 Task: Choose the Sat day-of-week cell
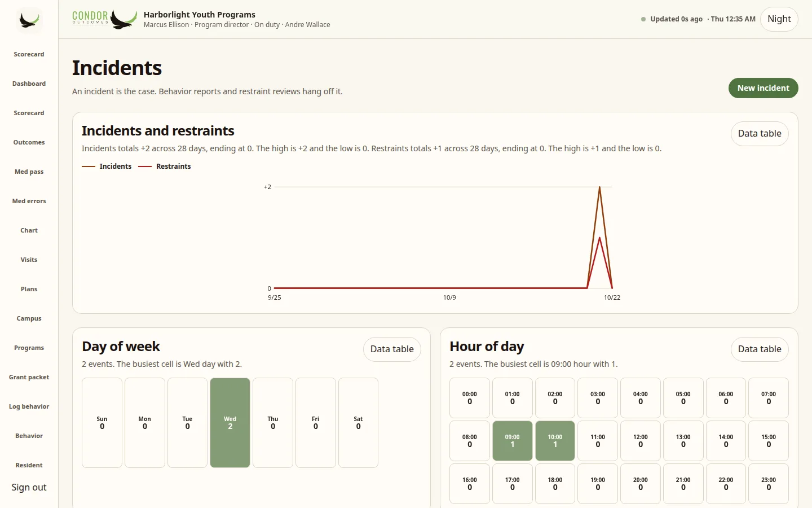[358, 423]
